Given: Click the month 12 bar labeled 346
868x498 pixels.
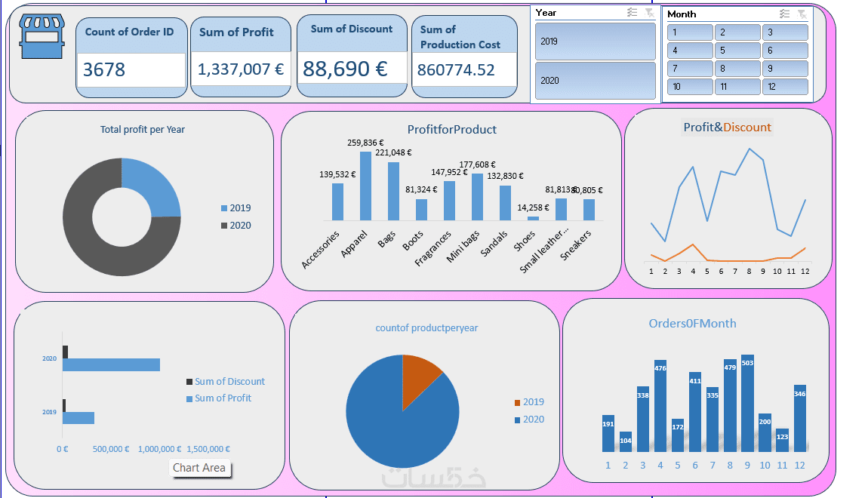Looking at the screenshot, I should (x=800, y=418).
